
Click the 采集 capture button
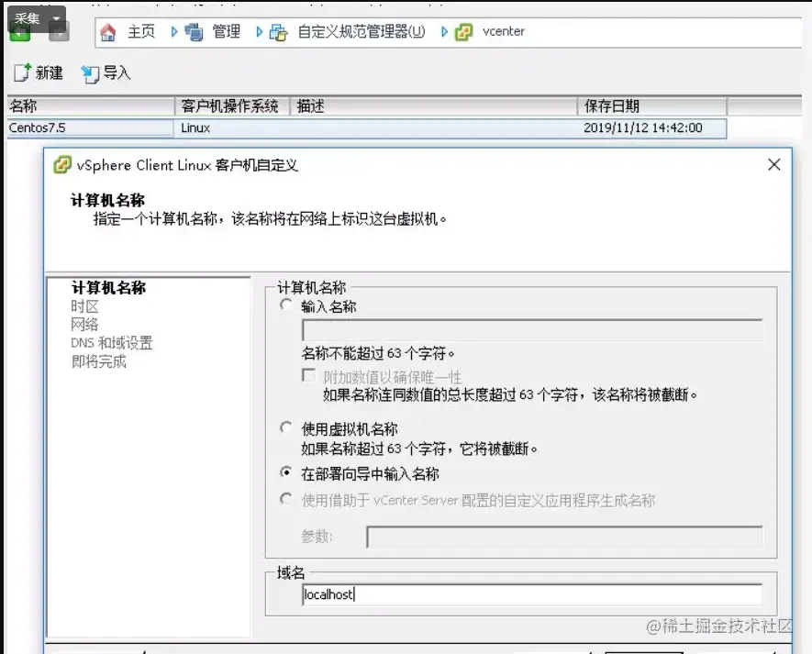[x=27, y=18]
